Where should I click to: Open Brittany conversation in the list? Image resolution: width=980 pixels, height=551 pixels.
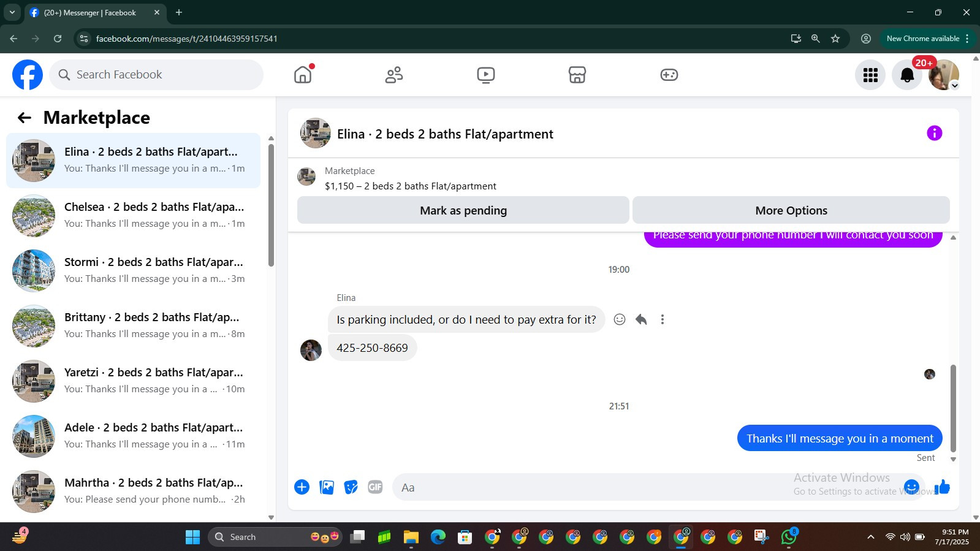pos(133,326)
